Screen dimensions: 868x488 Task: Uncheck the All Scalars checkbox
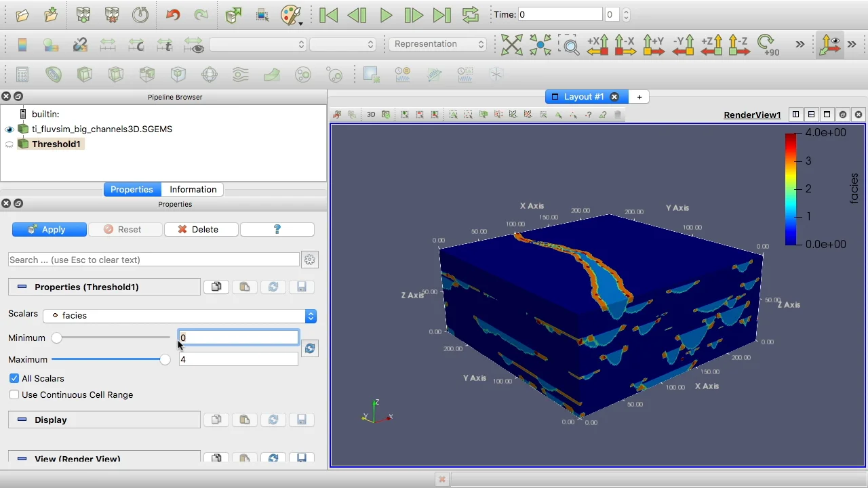pyautogui.click(x=14, y=379)
